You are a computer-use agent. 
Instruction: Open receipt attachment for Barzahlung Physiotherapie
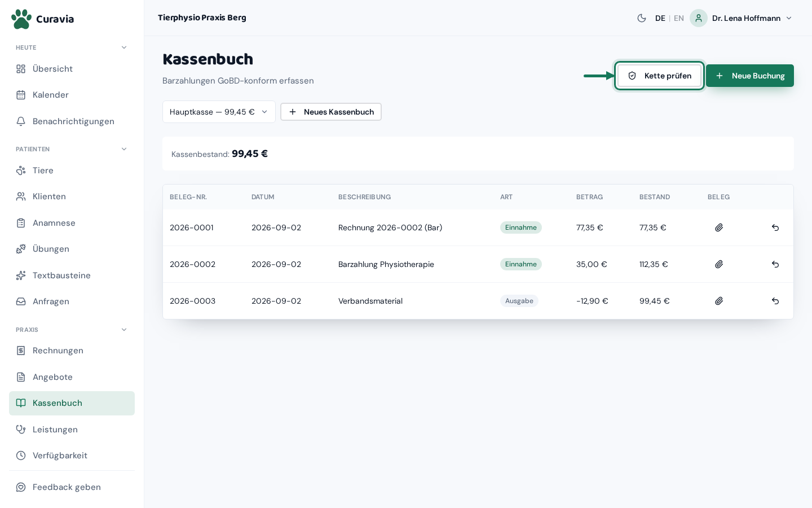coord(719,264)
